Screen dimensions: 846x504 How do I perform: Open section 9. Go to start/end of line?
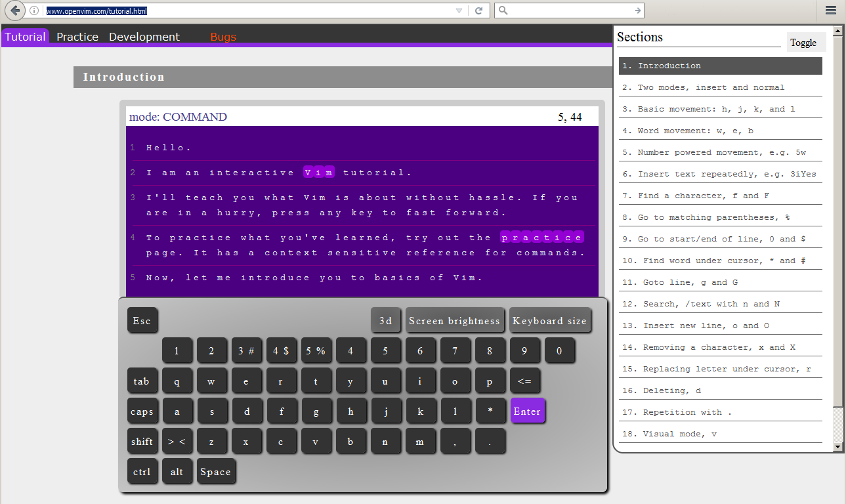(721, 239)
